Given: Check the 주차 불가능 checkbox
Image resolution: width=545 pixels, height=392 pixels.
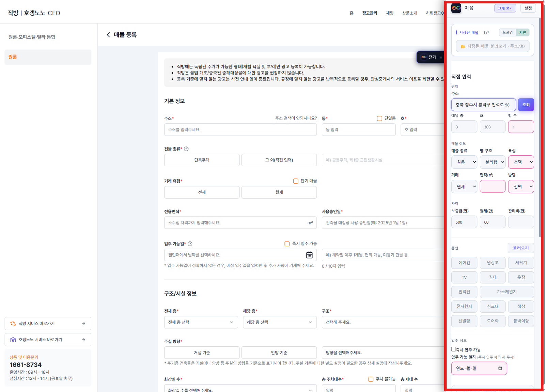Looking at the screenshot, I should pyautogui.click(x=371, y=379).
